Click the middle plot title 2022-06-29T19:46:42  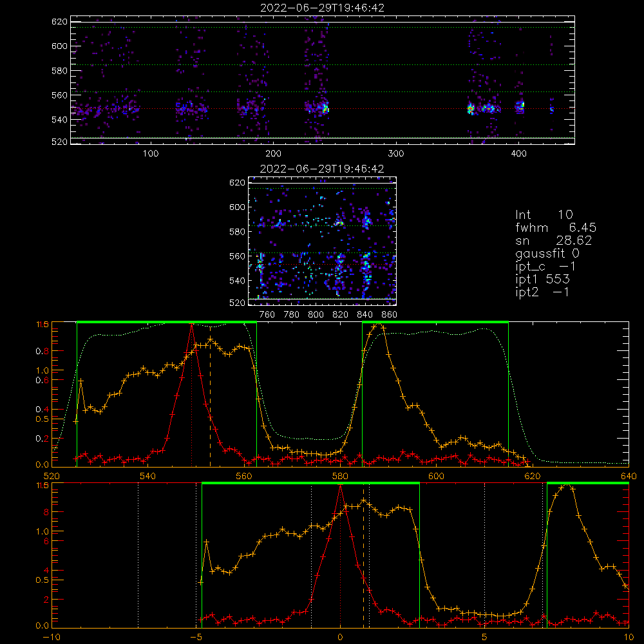tap(322, 169)
